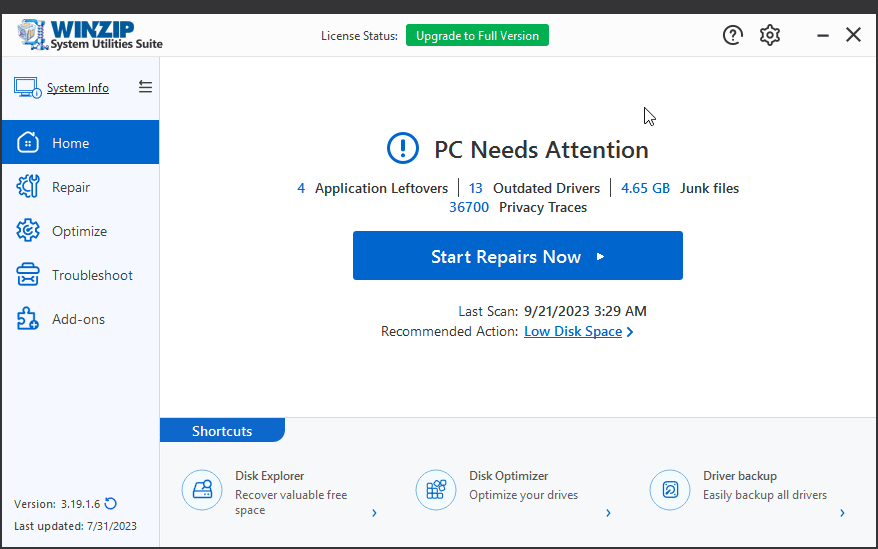Expand the Driver backup shortcut arrow
The height and width of the screenshot is (549, 878).
[842, 513]
